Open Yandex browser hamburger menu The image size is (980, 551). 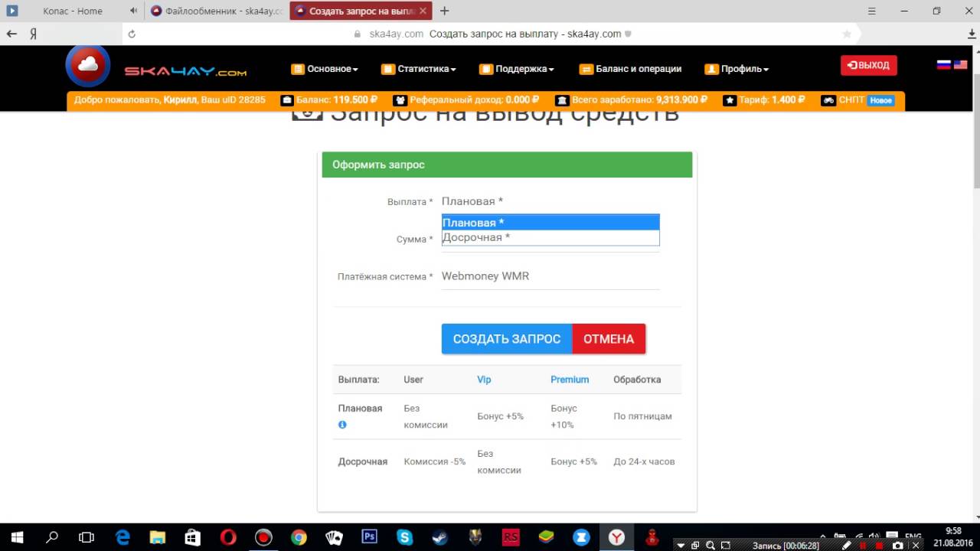click(872, 11)
